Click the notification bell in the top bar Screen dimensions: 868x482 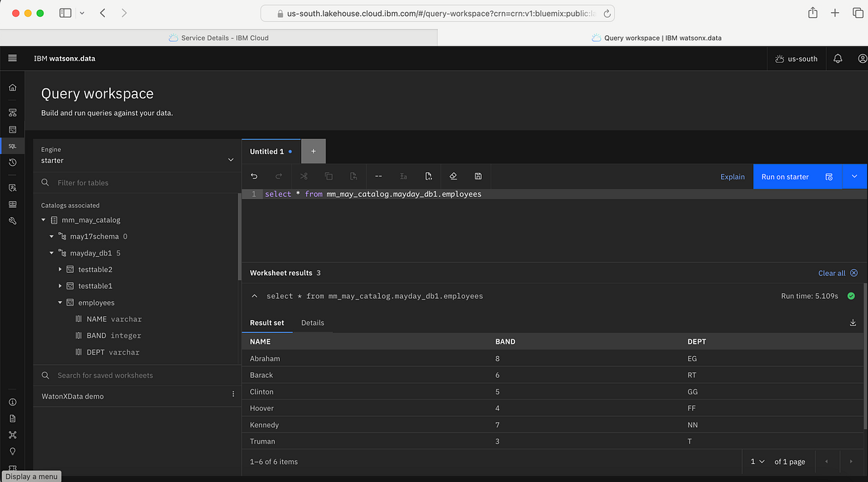click(x=838, y=58)
